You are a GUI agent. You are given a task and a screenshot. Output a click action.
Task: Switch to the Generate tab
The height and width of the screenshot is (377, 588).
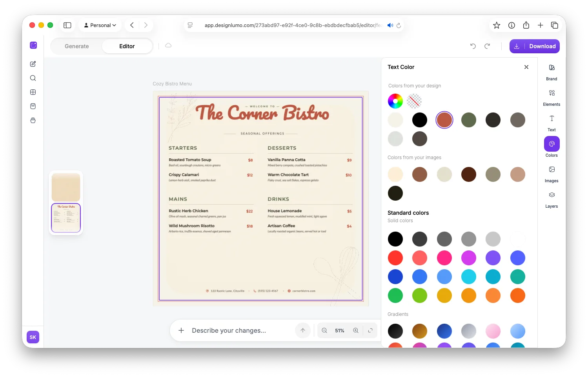pyautogui.click(x=76, y=46)
